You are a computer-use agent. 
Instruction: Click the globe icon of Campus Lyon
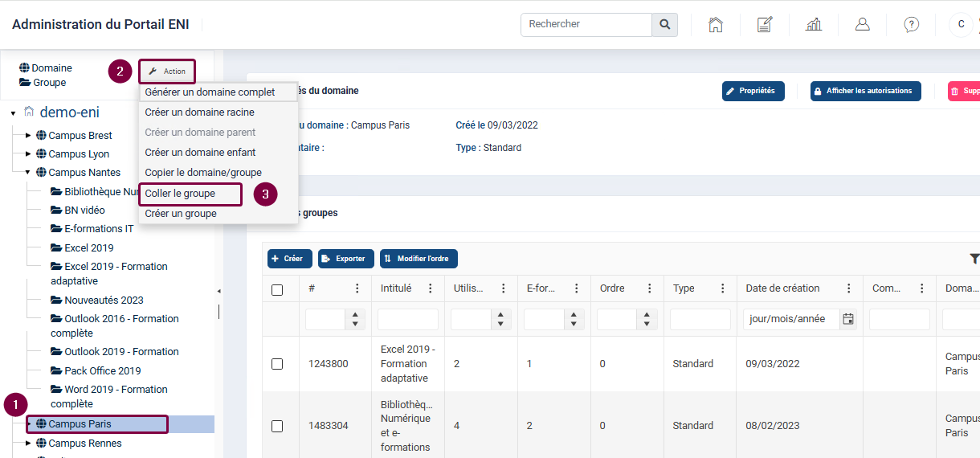[x=41, y=153]
